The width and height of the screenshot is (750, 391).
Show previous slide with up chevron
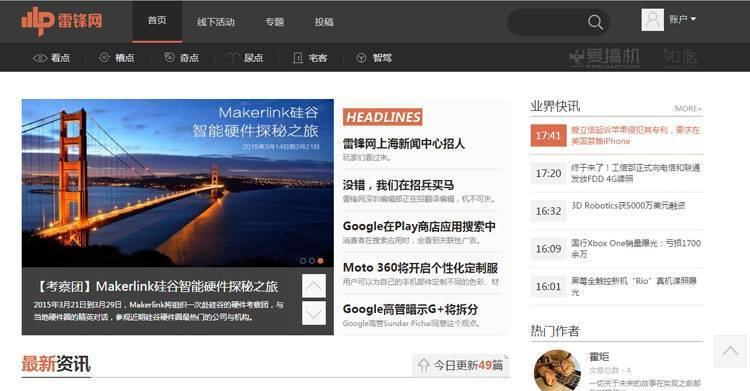tap(314, 286)
